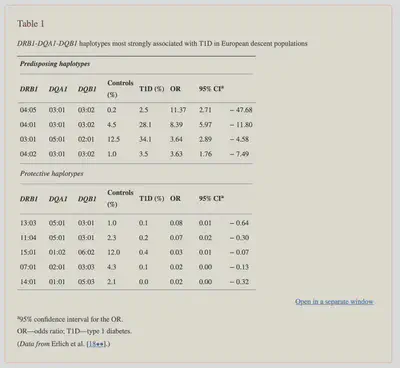Viewport: 400px width, 368px height.
Task: Click DRB1 cell 15:01
Action: pyautogui.click(x=28, y=252)
